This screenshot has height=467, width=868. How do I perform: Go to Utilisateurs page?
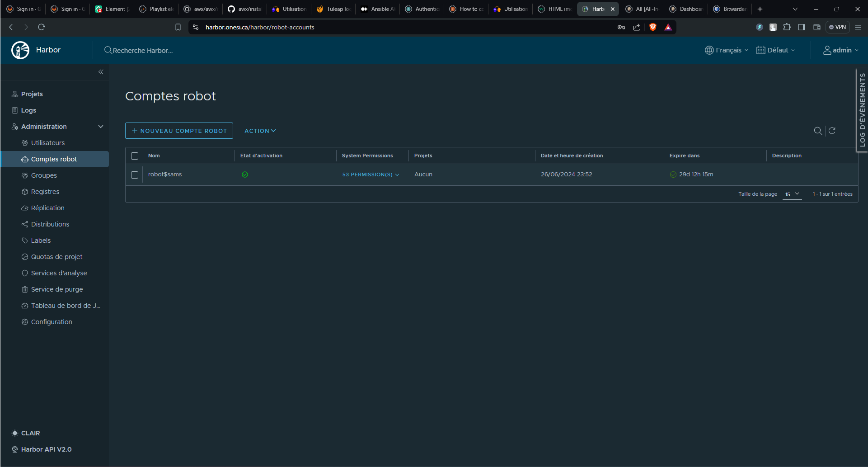pyautogui.click(x=47, y=143)
